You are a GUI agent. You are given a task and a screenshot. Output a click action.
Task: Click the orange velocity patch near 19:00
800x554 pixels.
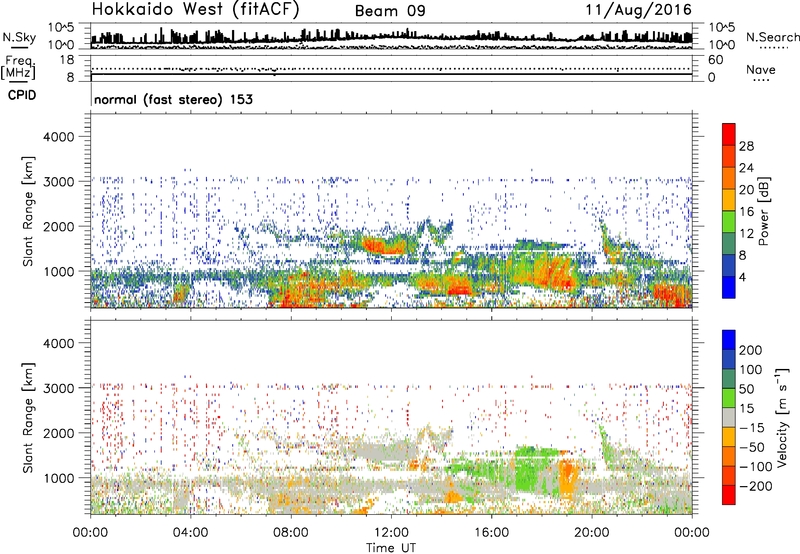tap(566, 479)
